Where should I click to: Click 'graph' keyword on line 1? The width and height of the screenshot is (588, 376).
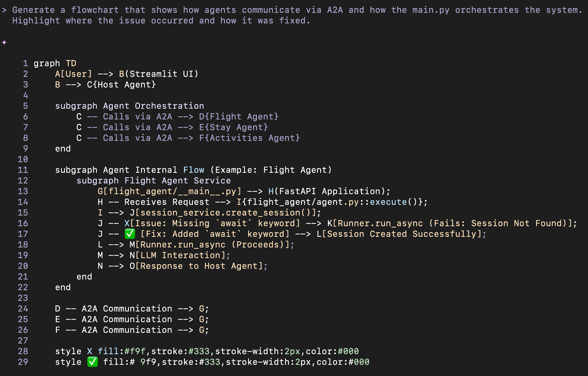(x=47, y=63)
